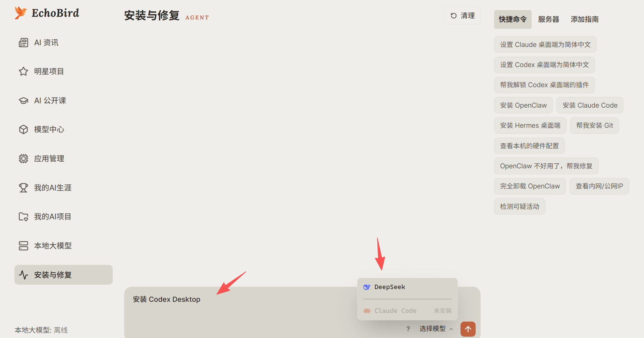Click folder-heart icon for 我的AI项目
This screenshot has width=644, height=338.
23,217
